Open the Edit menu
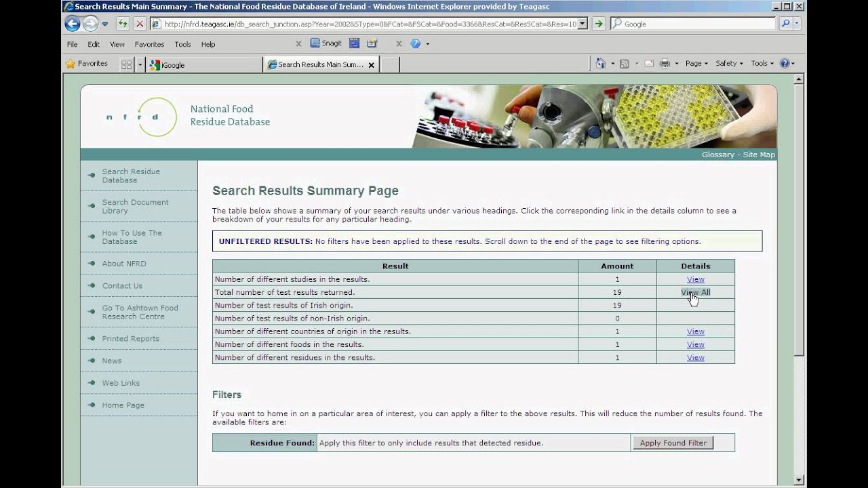Image resolution: width=868 pixels, height=488 pixels. click(x=94, y=44)
